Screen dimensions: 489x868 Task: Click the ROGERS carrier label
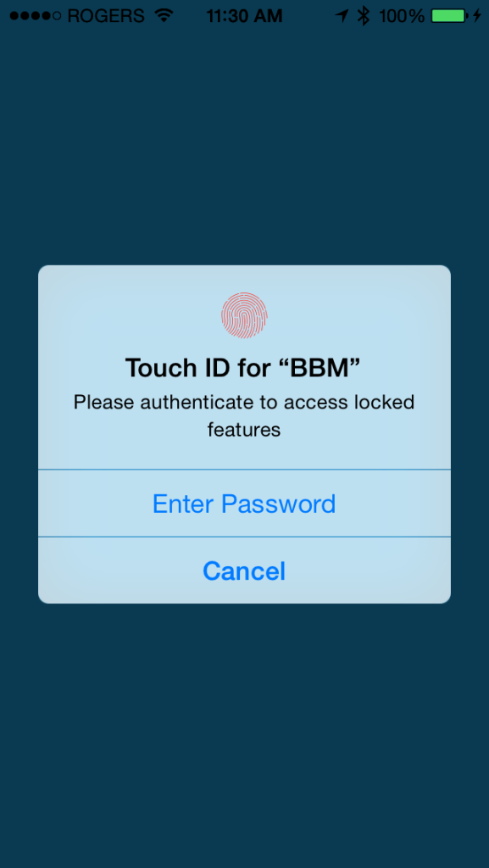click(x=106, y=15)
